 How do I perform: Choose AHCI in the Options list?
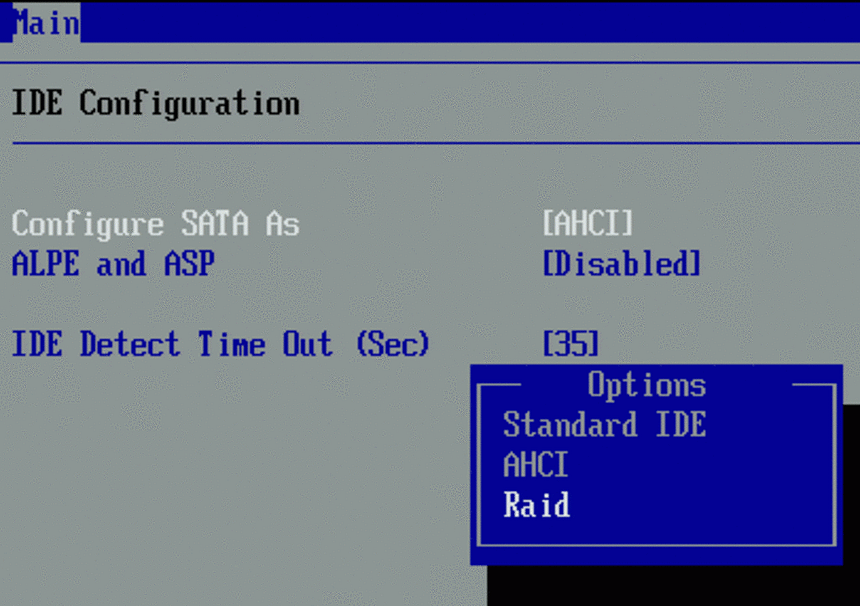point(535,465)
